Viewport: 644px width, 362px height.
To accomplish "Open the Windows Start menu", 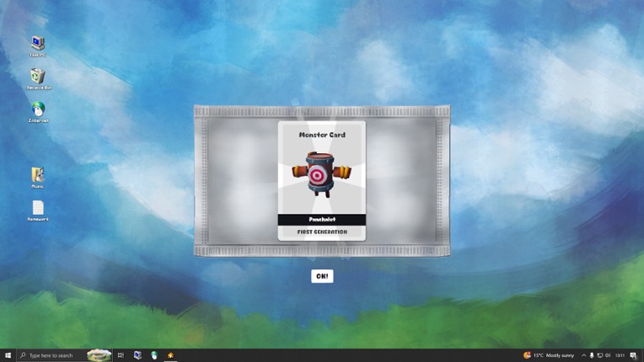I will [8, 355].
